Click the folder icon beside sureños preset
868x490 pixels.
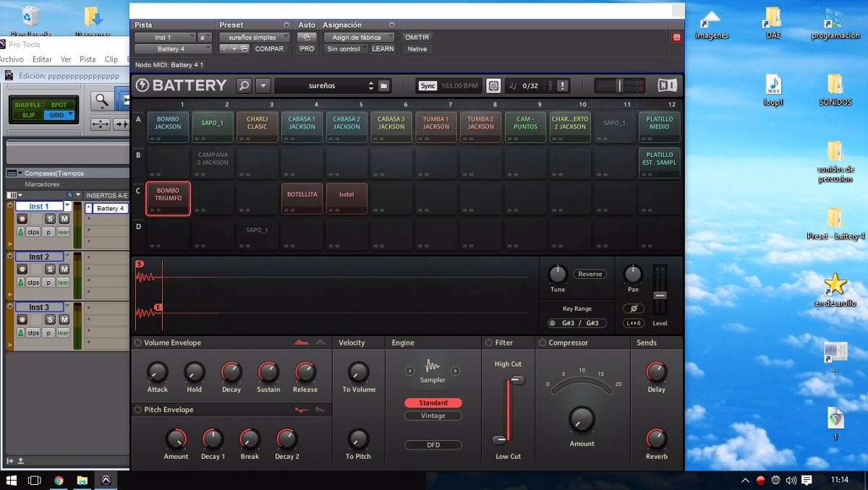tap(384, 85)
